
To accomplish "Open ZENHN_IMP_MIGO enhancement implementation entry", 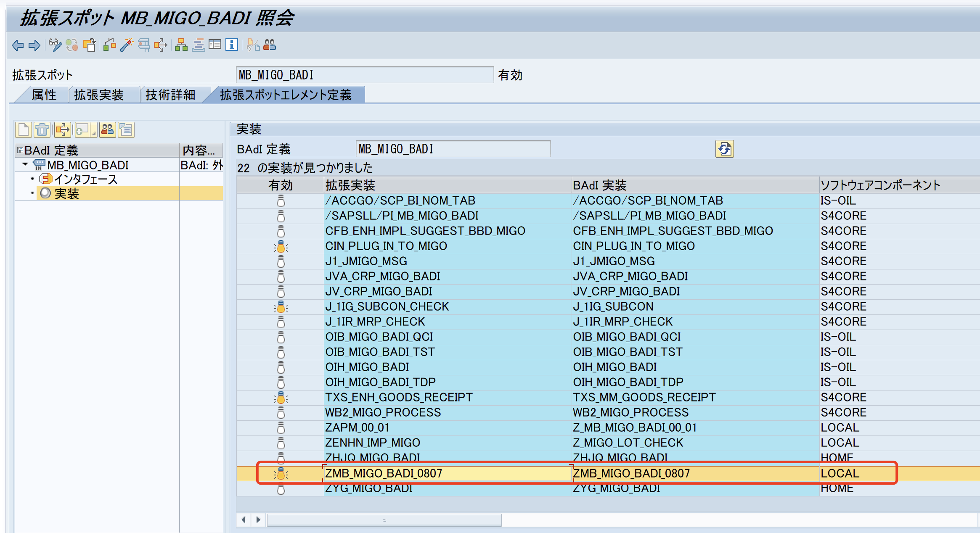I will click(372, 443).
